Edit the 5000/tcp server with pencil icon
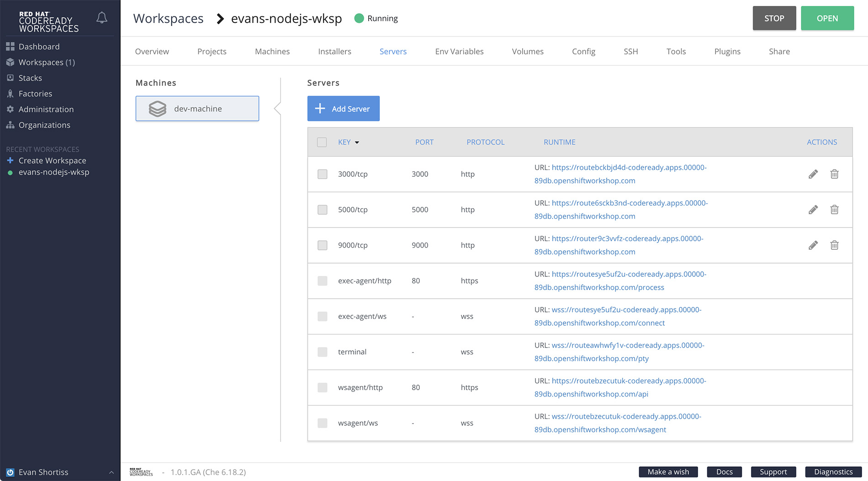The height and width of the screenshot is (481, 868). 813,210
